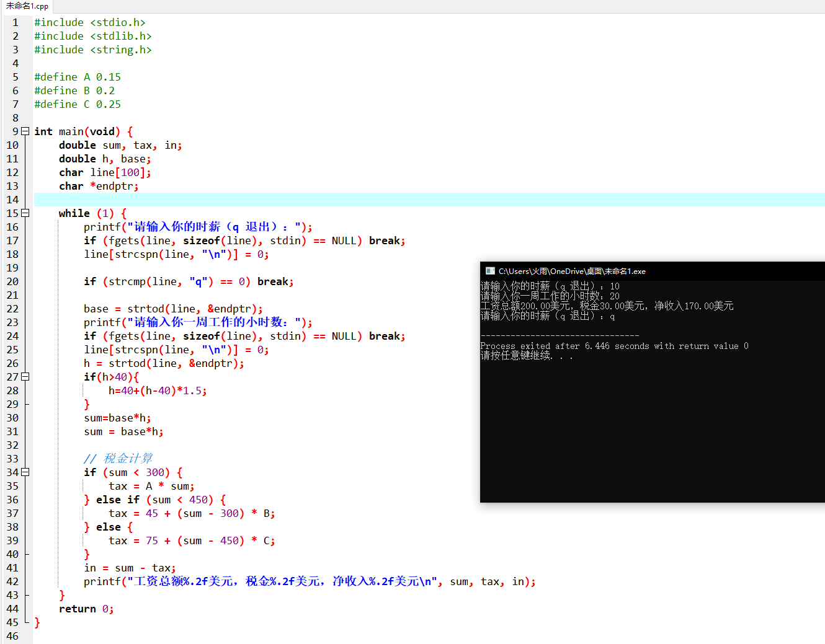
Task: Click on 'double h, base;' declaration
Action: (105, 159)
